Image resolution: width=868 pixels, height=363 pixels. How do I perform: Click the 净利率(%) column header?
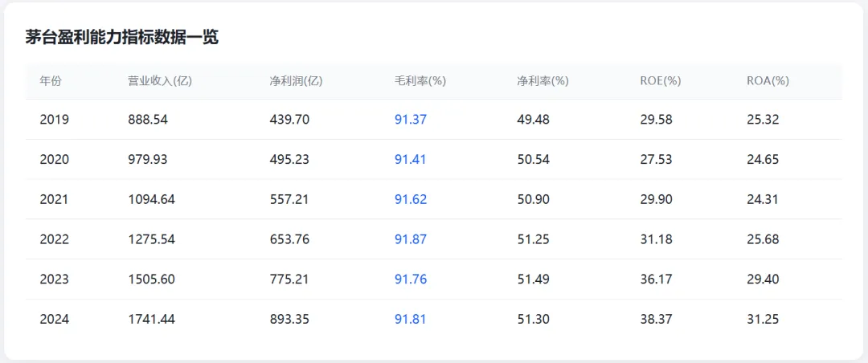(542, 81)
